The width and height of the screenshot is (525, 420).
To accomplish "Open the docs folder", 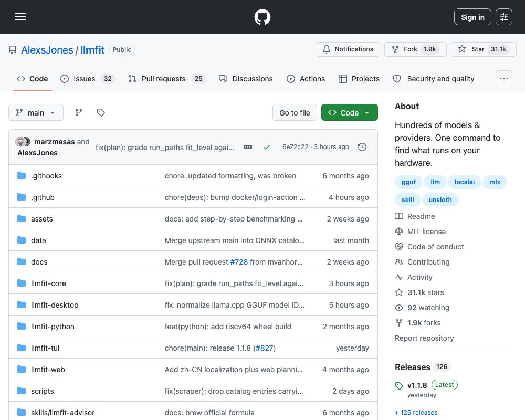I will [39, 262].
